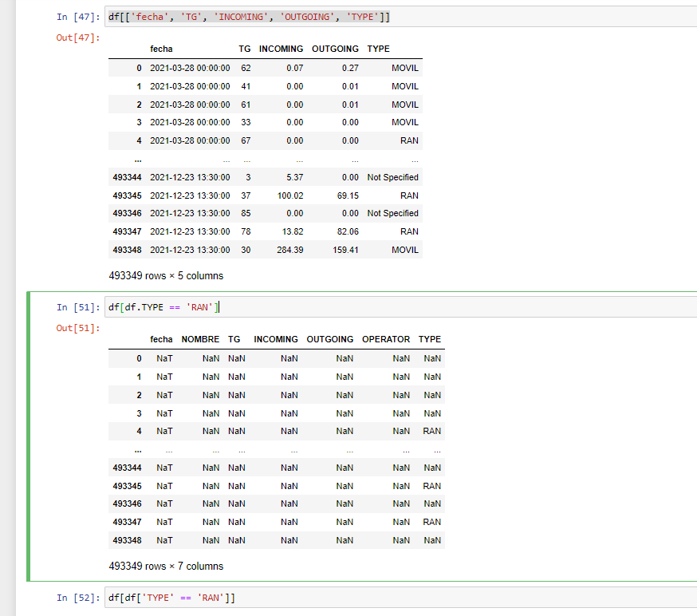Select the 'fecha' header in Out[47] table
This screenshot has width=697, height=616.
[x=161, y=49]
